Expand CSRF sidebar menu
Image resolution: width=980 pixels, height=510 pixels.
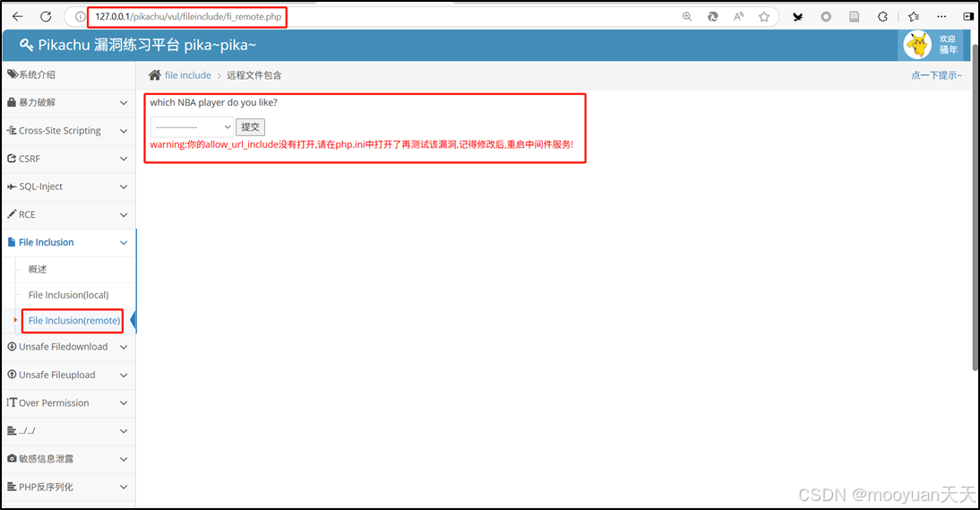[x=69, y=159]
